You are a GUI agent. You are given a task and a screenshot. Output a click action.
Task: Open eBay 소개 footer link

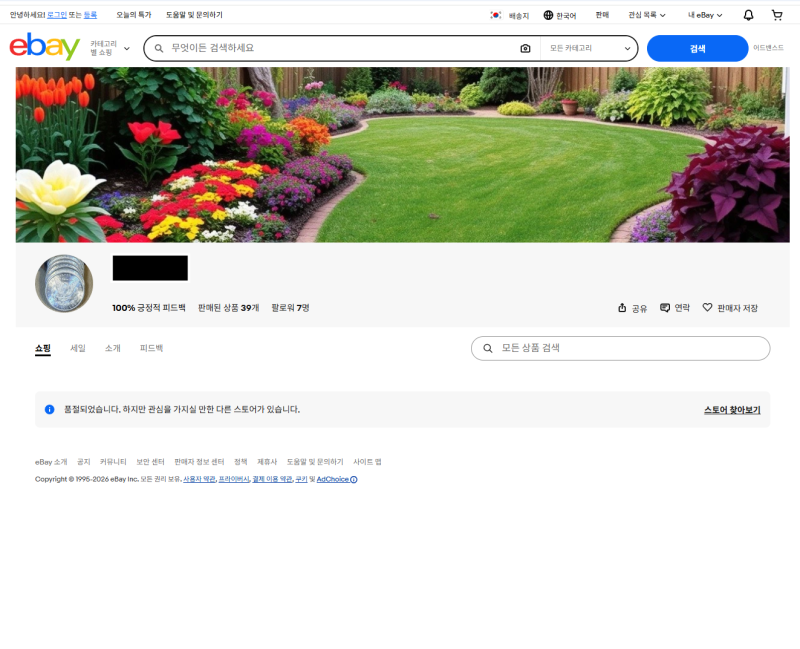click(x=51, y=462)
